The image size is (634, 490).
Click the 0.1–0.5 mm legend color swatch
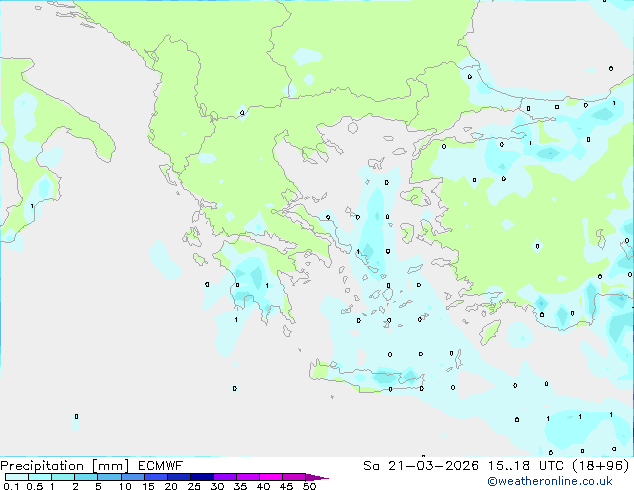tap(17, 477)
